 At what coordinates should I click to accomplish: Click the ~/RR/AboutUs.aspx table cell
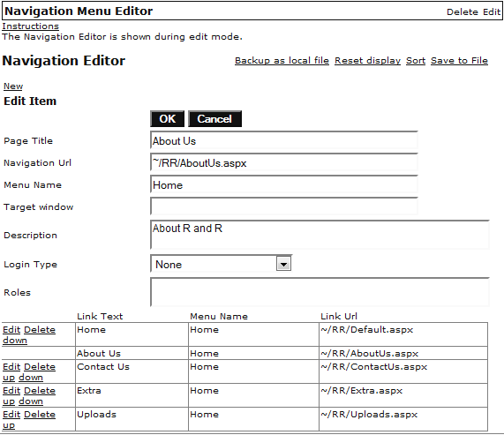[x=403, y=353]
